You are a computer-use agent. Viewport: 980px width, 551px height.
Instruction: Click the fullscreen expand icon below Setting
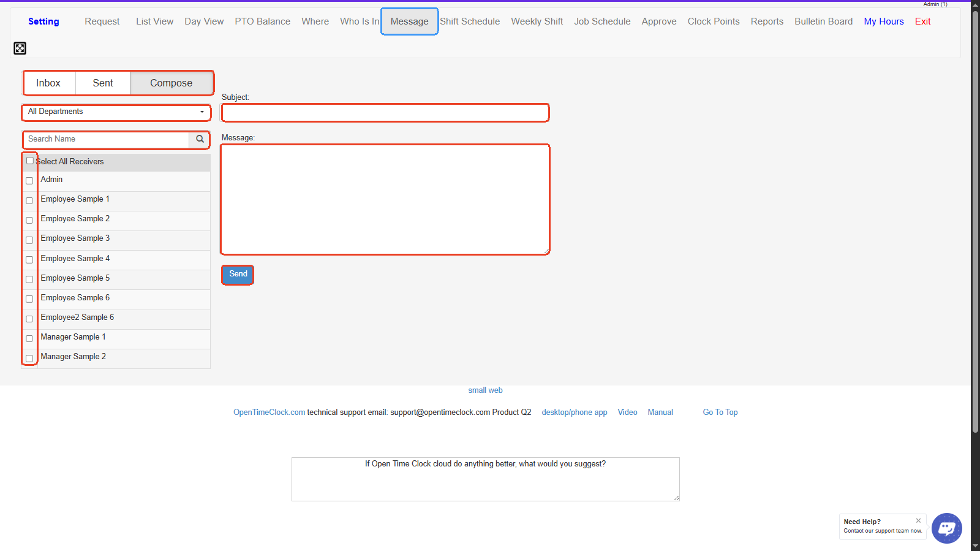click(20, 48)
